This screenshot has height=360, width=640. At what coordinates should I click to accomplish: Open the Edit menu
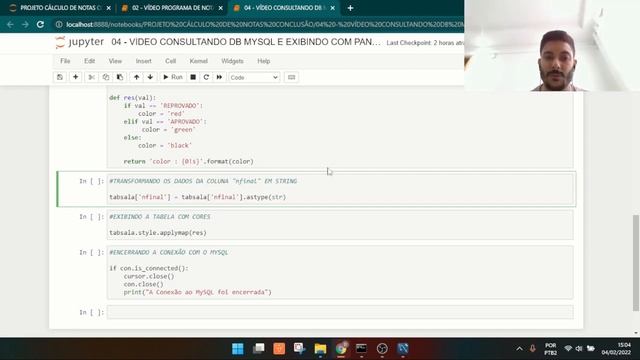(89, 61)
